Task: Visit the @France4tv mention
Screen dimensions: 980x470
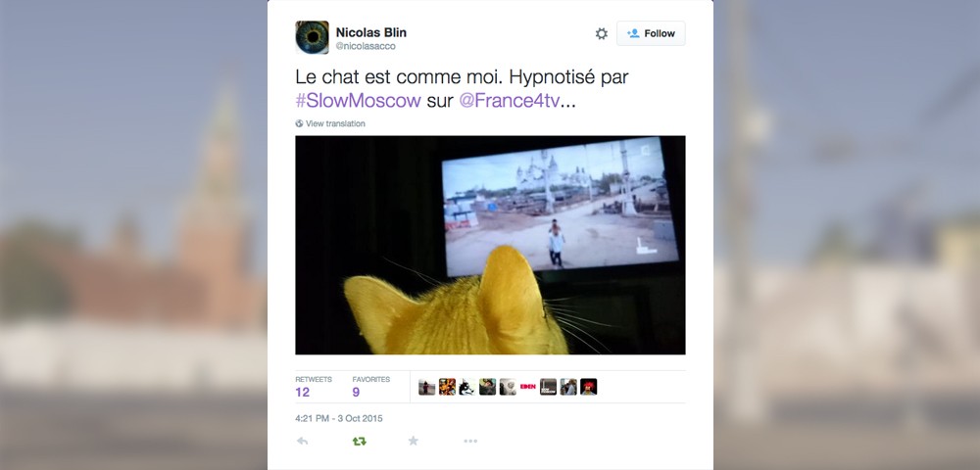Action: [509, 101]
